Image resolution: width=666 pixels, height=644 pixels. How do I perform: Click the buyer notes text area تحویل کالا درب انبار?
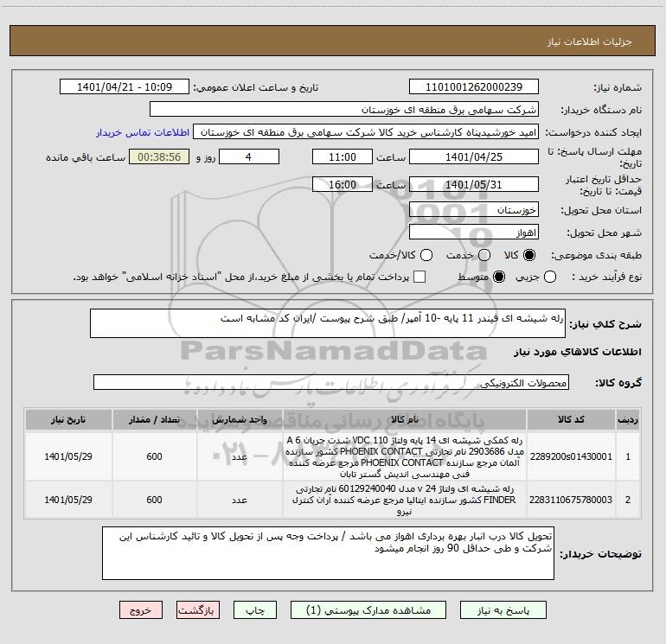(328, 553)
